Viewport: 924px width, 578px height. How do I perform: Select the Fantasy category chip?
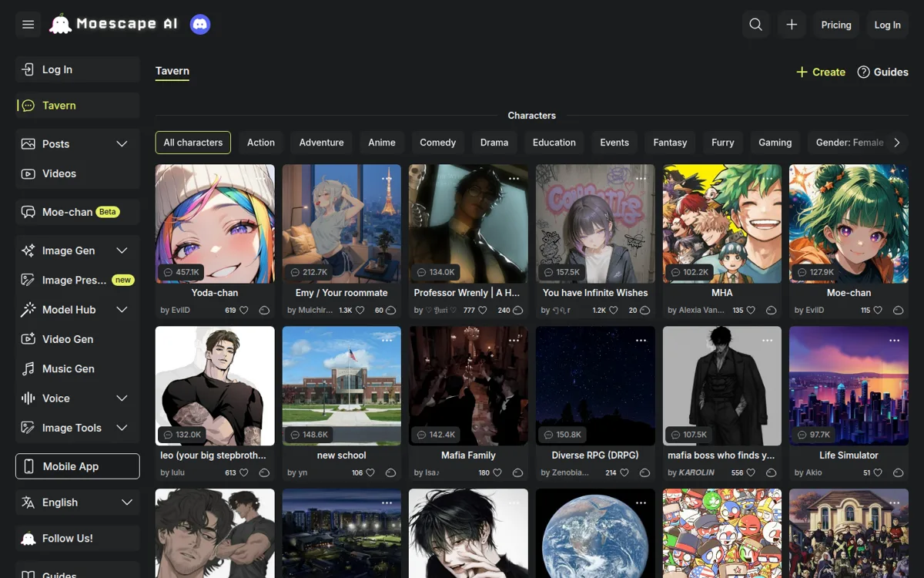coord(670,143)
